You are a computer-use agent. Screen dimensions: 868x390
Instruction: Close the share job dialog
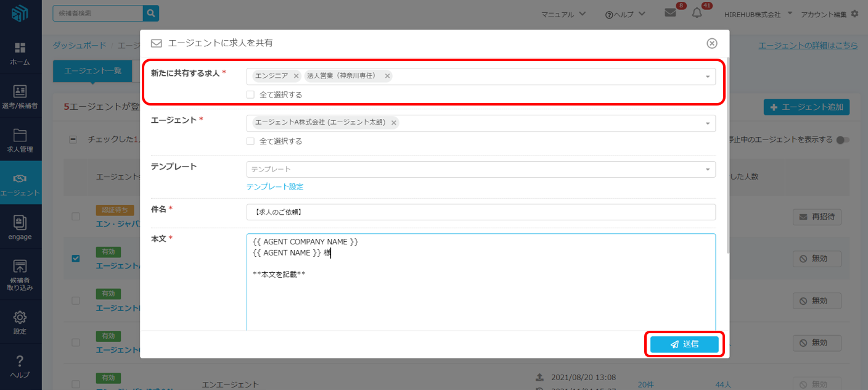(711, 43)
